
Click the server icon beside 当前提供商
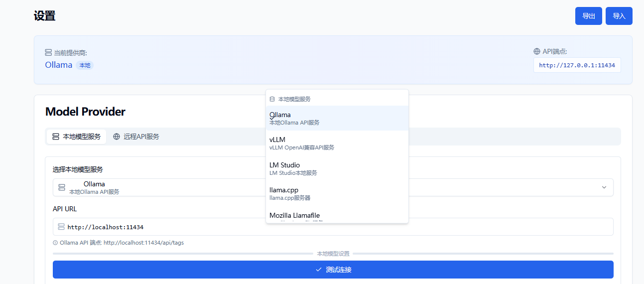[48, 52]
